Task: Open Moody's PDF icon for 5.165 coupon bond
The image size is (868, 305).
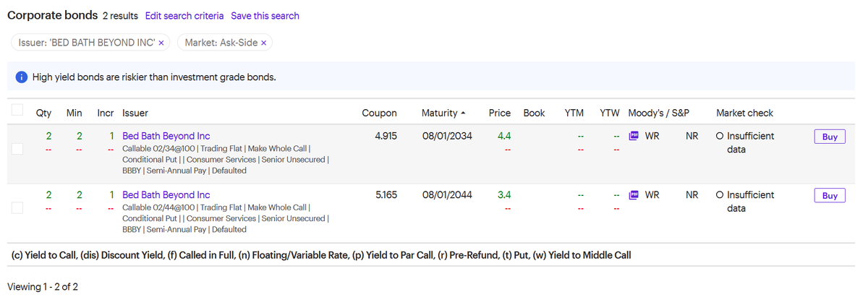Action: click(634, 194)
